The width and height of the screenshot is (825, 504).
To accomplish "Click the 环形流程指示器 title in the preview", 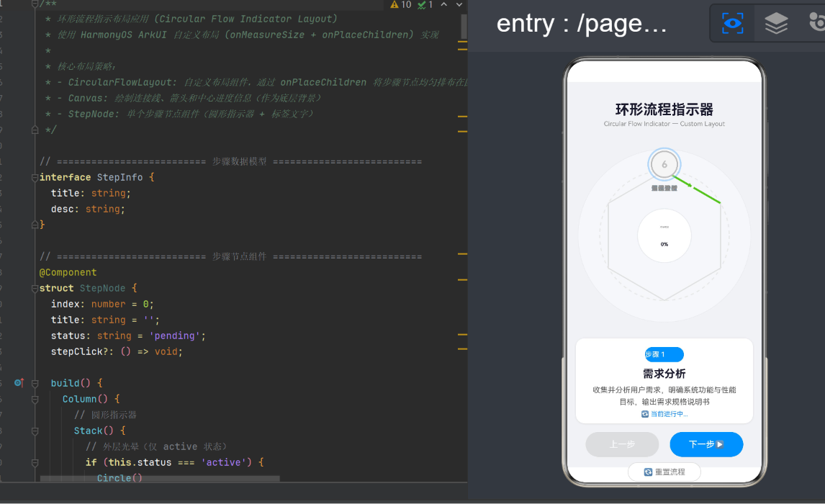I will (664, 109).
